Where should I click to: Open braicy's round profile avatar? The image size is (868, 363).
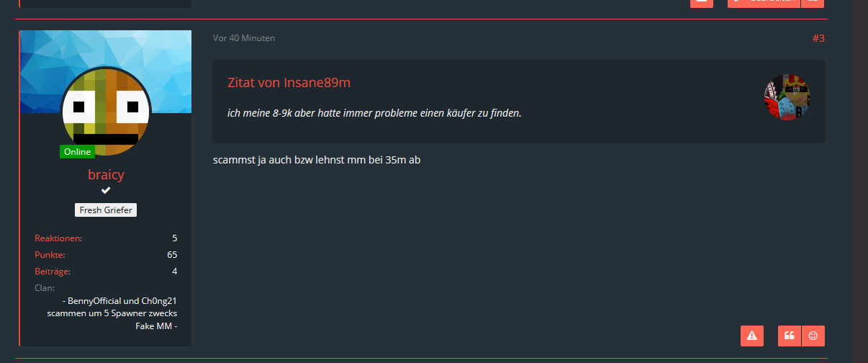[x=106, y=111]
